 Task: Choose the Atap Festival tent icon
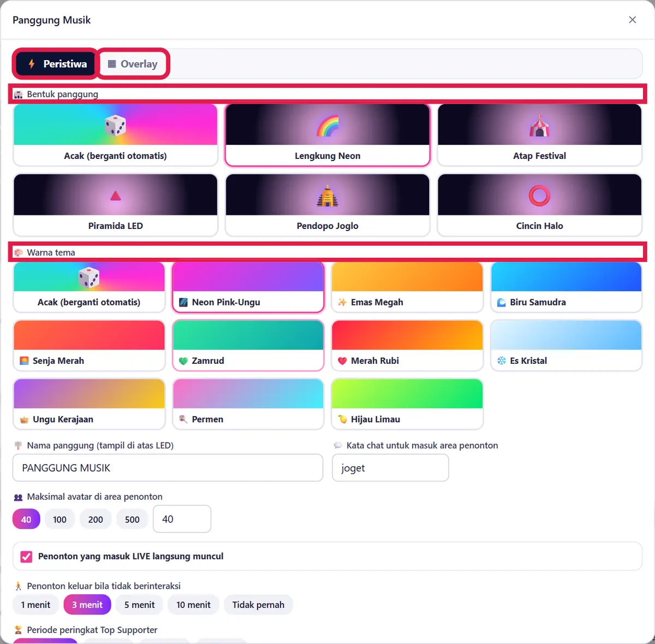[539, 126]
